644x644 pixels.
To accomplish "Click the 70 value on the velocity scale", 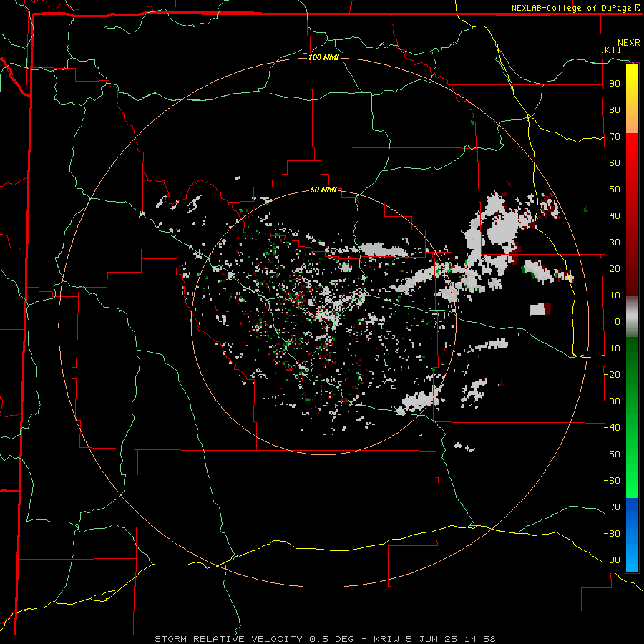I will [x=615, y=137].
